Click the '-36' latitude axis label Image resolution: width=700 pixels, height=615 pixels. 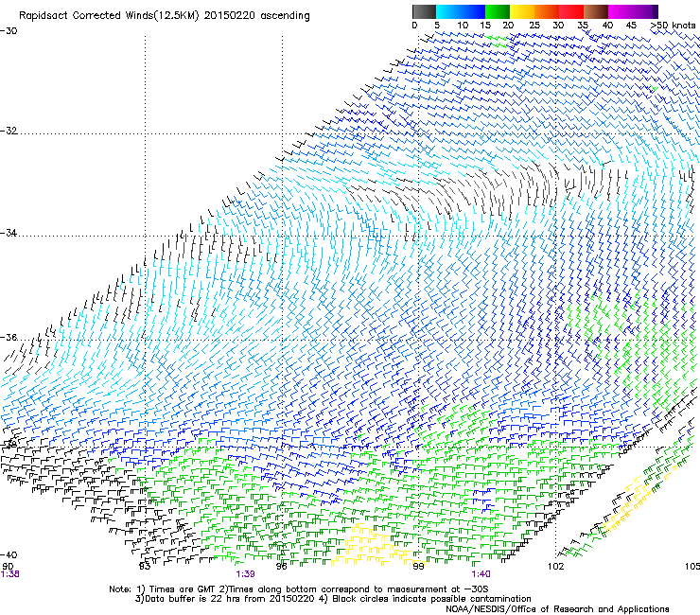pyautogui.click(x=9, y=337)
